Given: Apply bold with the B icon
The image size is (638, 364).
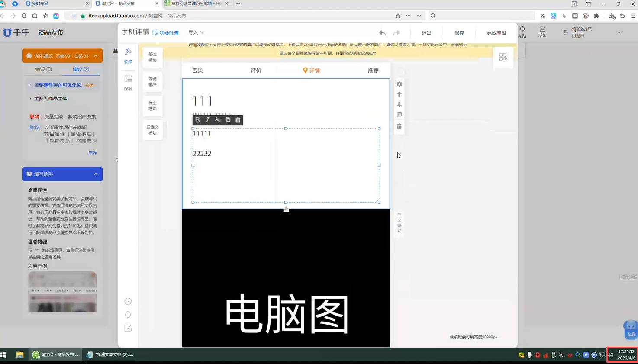Looking at the screenshot, I should (197, 120).
